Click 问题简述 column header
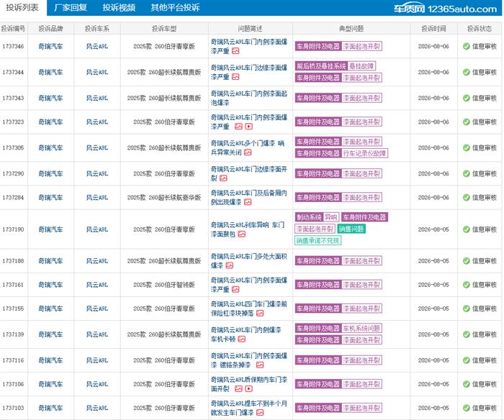The width and height of the screenshot is (504, 420). [x=251, y=29]
